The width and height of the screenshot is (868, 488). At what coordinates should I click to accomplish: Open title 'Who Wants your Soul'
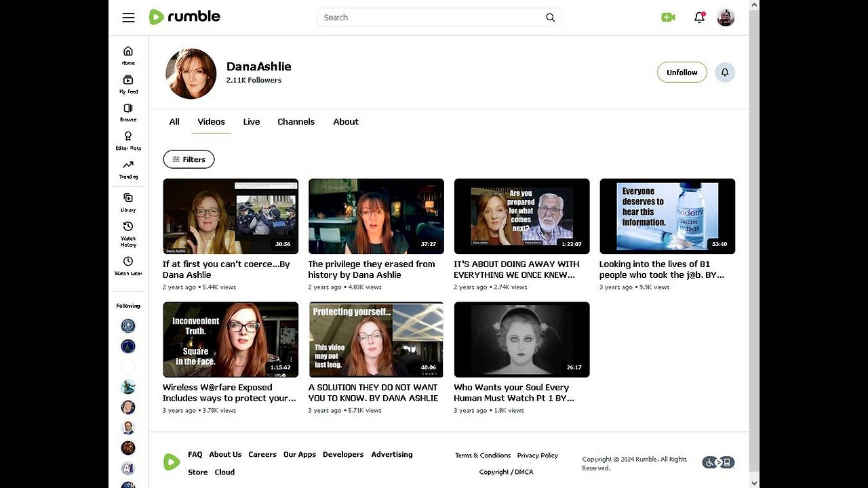tap(514, 393)
